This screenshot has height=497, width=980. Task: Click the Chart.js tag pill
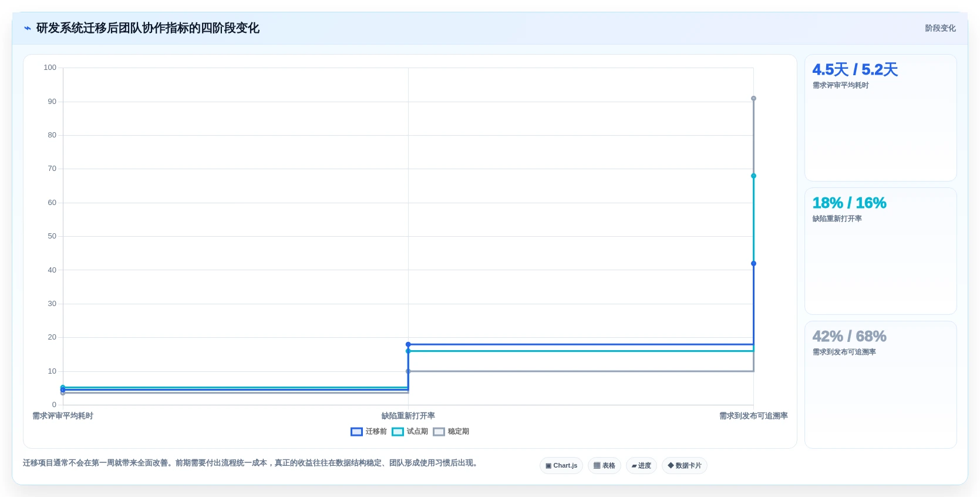pos(561,465)
